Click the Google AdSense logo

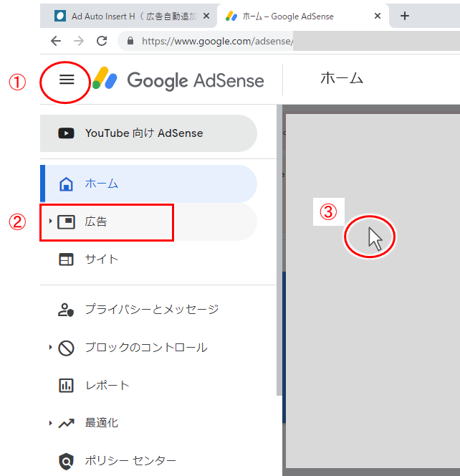(x=178, y=80)
